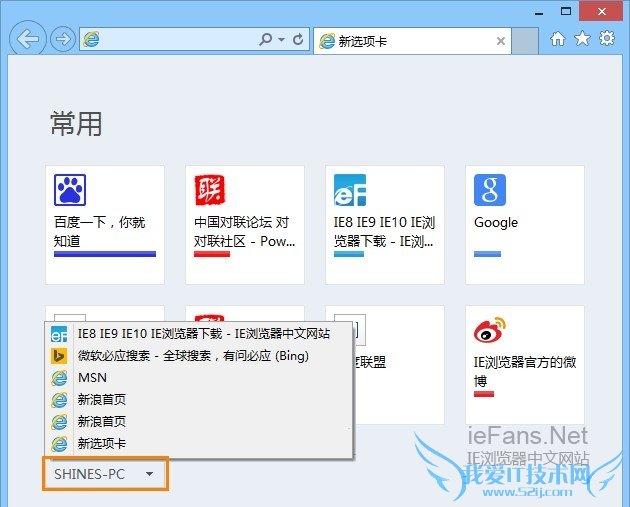
Task: Click the Refresh page icon
Action: click(298, 39)
